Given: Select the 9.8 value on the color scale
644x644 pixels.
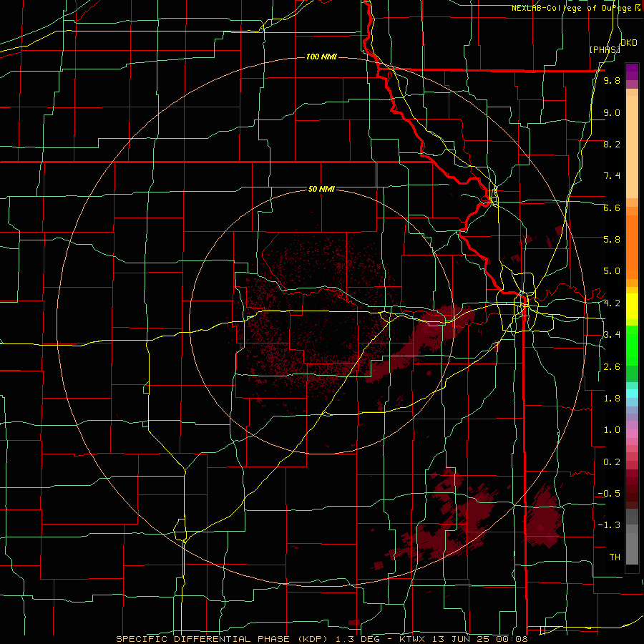Looking at the screenshot, I should click(612, 80).
